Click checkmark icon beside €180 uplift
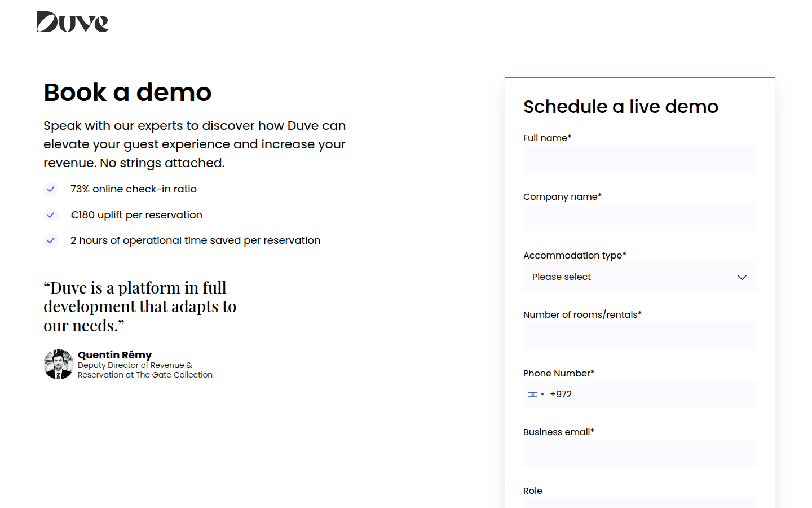This screenshot has width=812, height=508. (51, 215)
